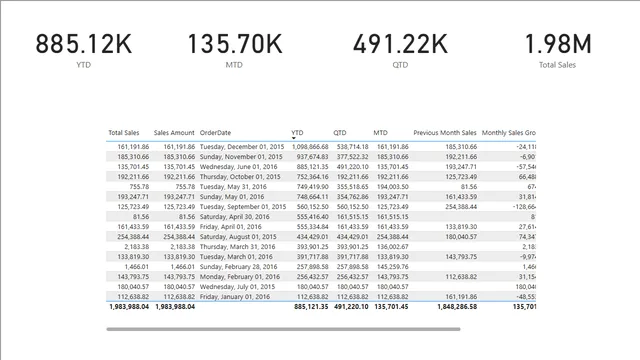This screenshot has width=640, height=360.
Task: Click YTD value 1,098,866.68
Action: [310, 147]
